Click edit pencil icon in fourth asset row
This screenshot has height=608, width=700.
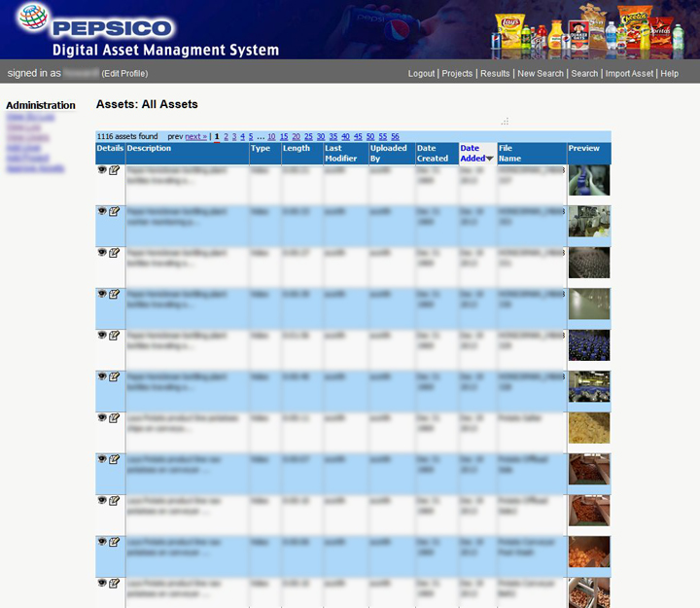pyautogui.click(x=115, y=294)
